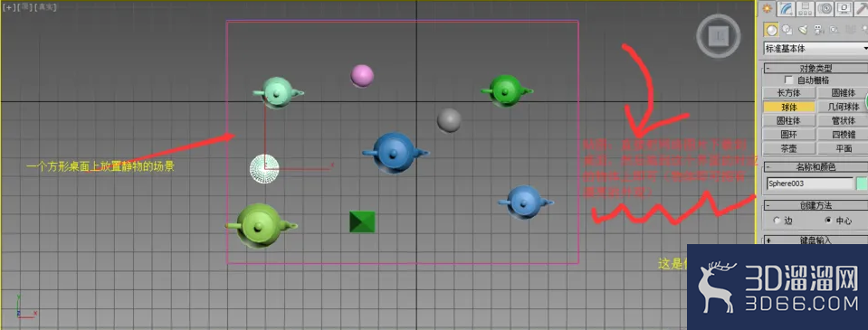Expand the 键盘输入 rollout
The height and width of the screenshot is (330, 868).
coord(816,240)
